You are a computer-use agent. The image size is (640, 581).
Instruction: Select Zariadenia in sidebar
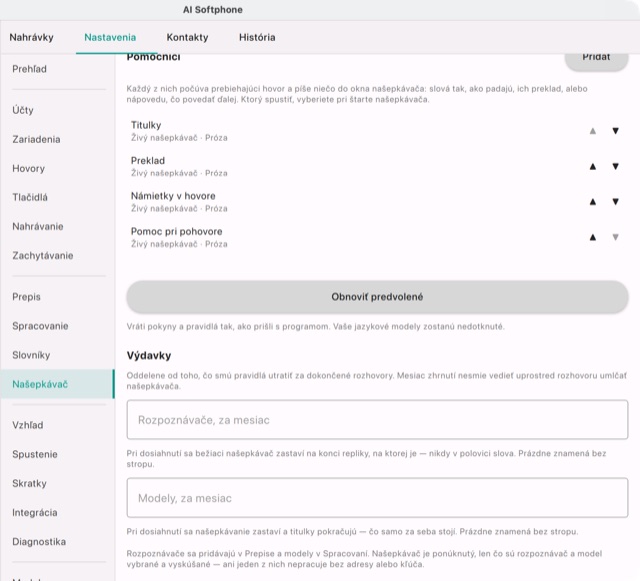tap(58, 139)
